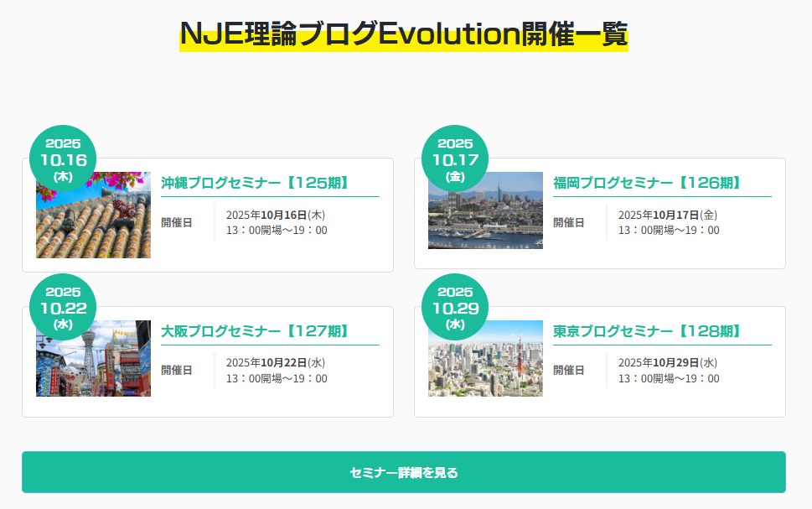Select 大阪ブログセミナー【127期】 title link
Image resolution: width=812 pixels, height=509 pixels.
point(255,331)
